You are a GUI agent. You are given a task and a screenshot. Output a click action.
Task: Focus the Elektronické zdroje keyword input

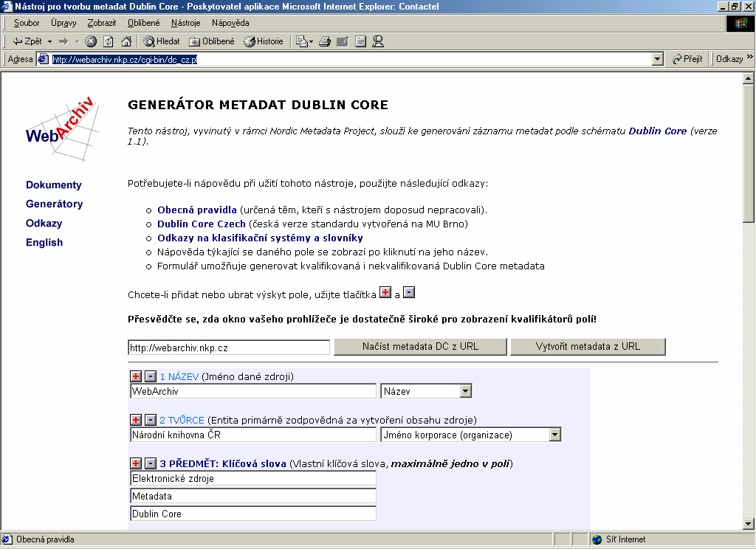(x=253, y=478)
